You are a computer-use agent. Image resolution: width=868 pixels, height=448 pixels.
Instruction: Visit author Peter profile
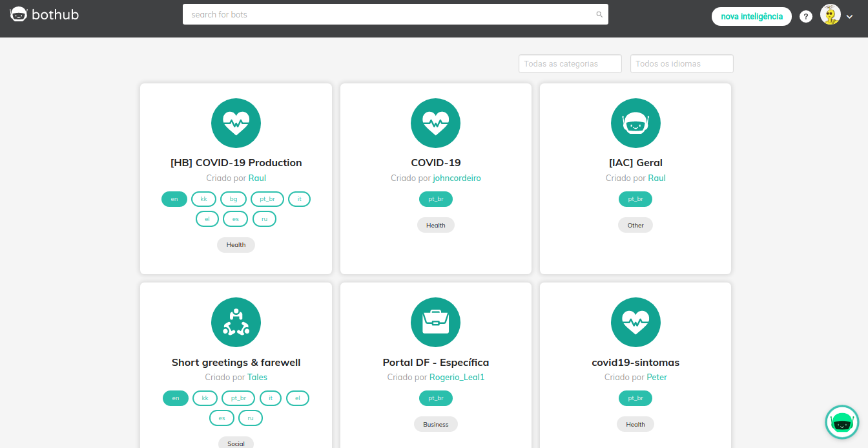tap(657, 377)
